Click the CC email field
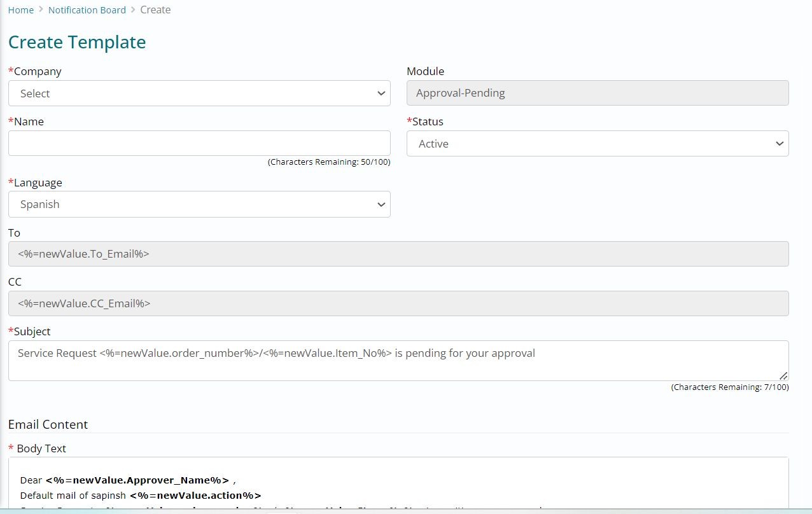 pos(398,303)
